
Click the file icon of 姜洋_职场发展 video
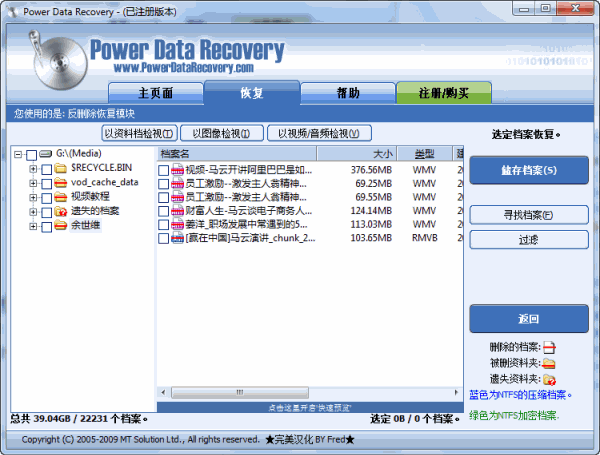pyautogui.click(x=178, y=225)
